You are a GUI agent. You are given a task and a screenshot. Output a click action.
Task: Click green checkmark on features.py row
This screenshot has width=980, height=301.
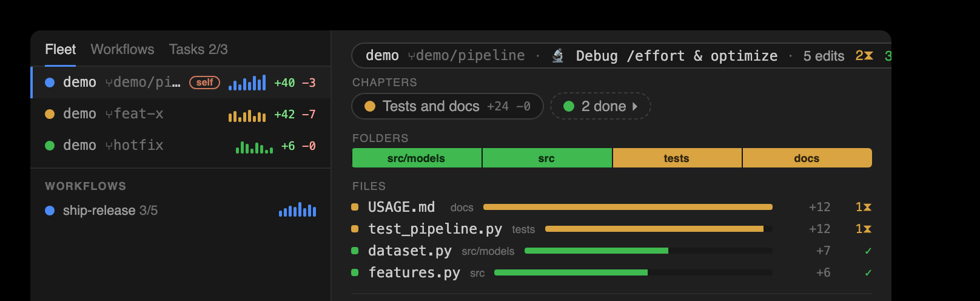868,272
